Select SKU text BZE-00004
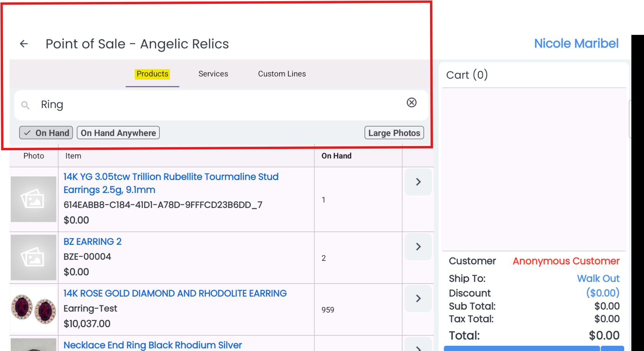This screenshot has height=351, width=644. click(87, 257)
